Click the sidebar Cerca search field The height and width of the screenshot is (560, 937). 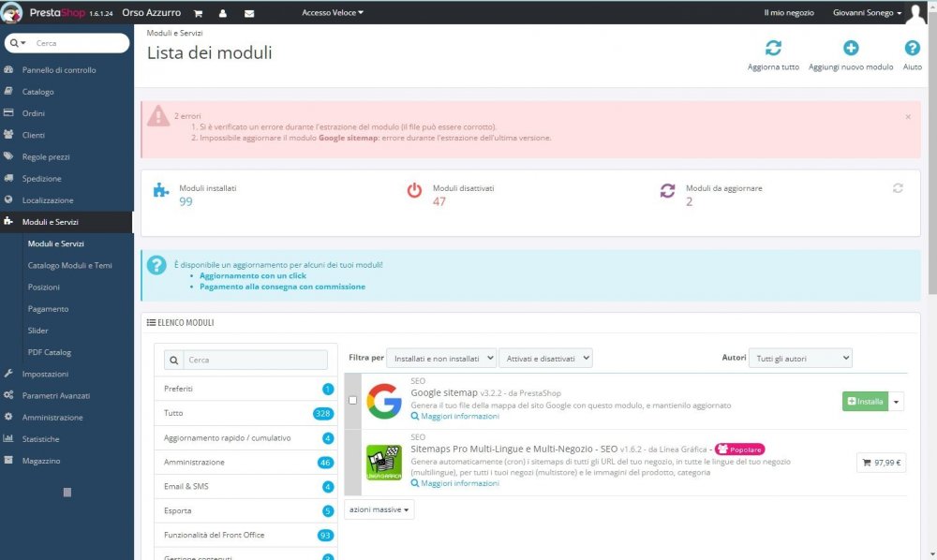point(80,43)
